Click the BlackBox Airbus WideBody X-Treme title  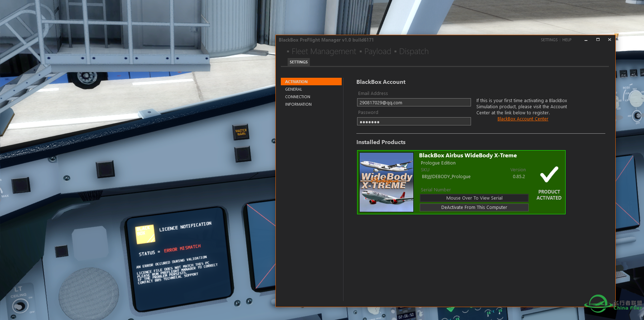coord(468,156)
